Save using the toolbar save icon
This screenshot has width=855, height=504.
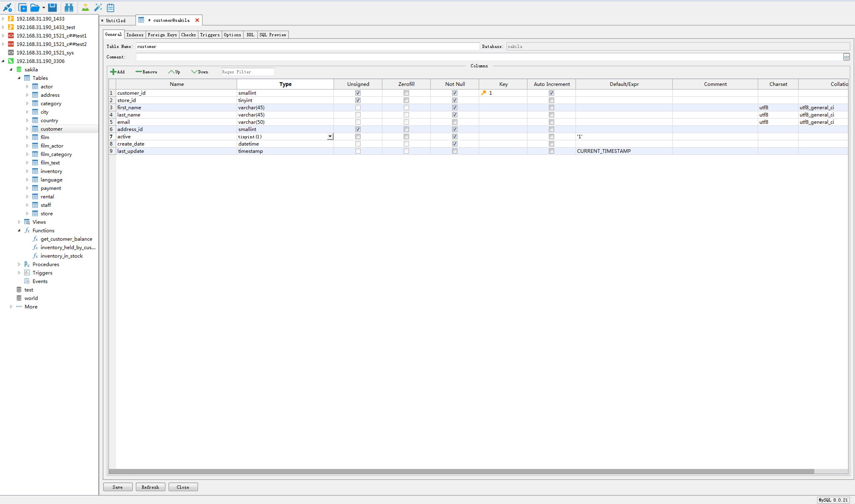(51, 8)
